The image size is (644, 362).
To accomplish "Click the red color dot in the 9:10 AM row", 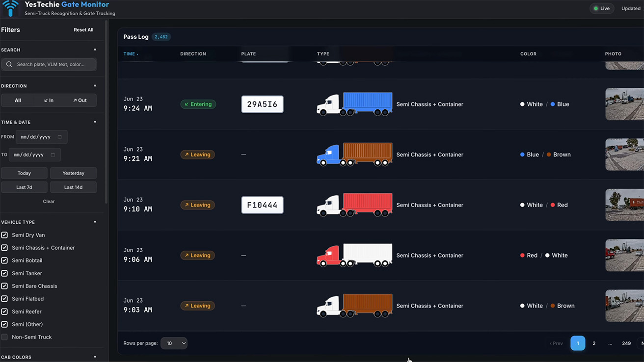I will point(553,205).
